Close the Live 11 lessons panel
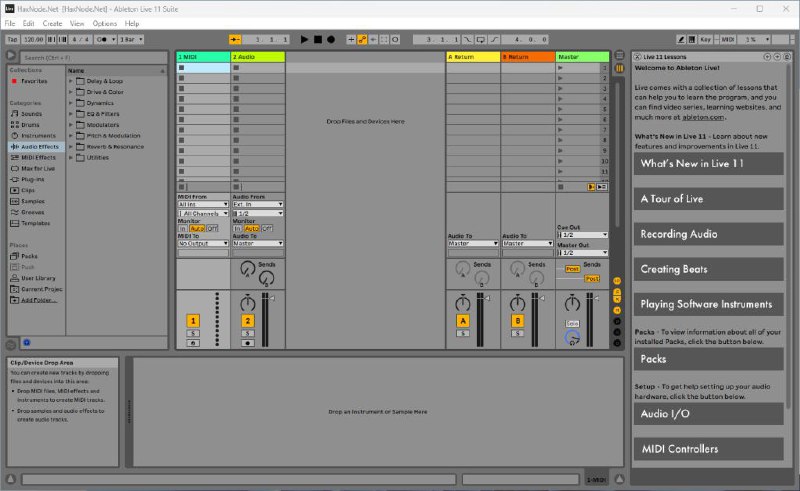 click(637, 57)
